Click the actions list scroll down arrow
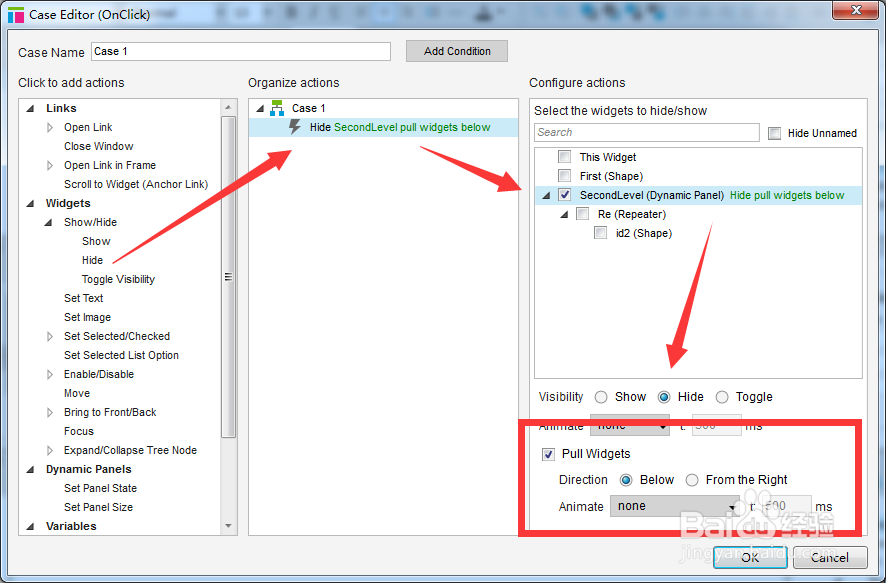 coord(228,526)
